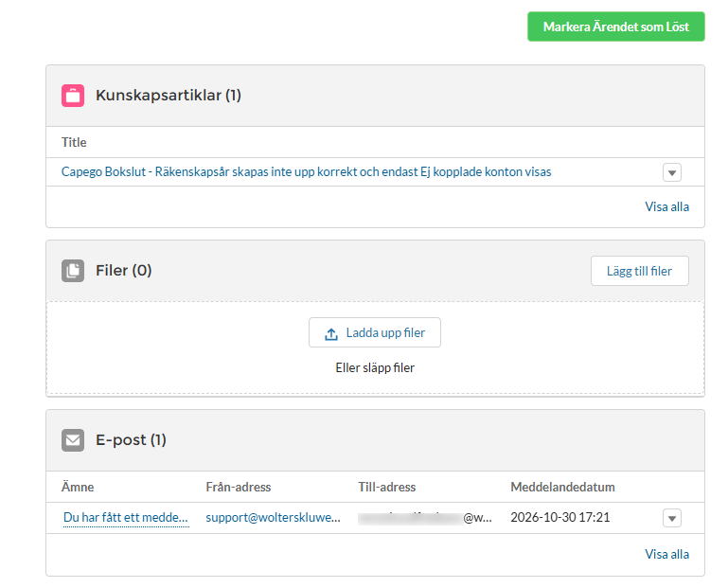
Task: Click the pink Kunskapsartiklar briefcase icon
Action: pyautogui.click(x=73, y=96)
